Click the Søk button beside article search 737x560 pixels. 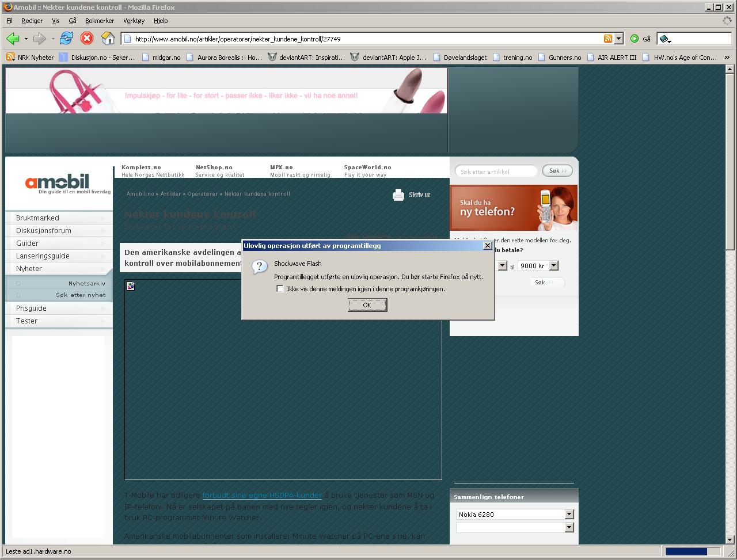coord(557,171)
